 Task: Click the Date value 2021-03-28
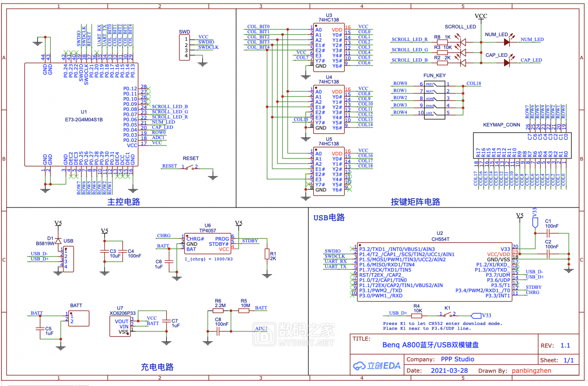449,371
